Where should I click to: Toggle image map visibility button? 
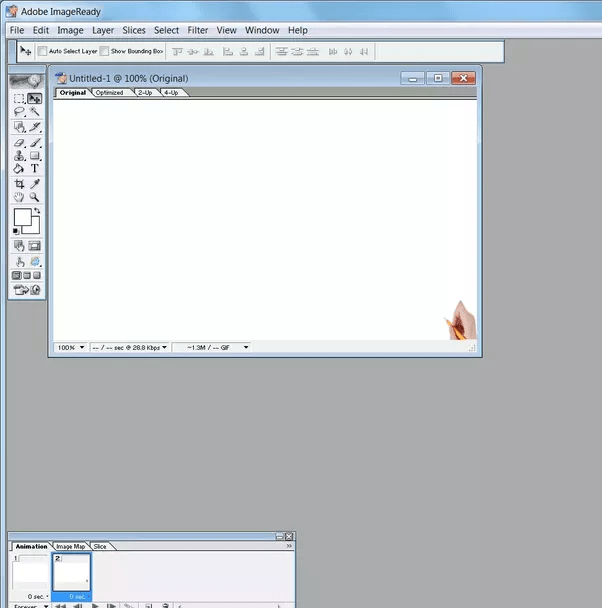(19, 245)
